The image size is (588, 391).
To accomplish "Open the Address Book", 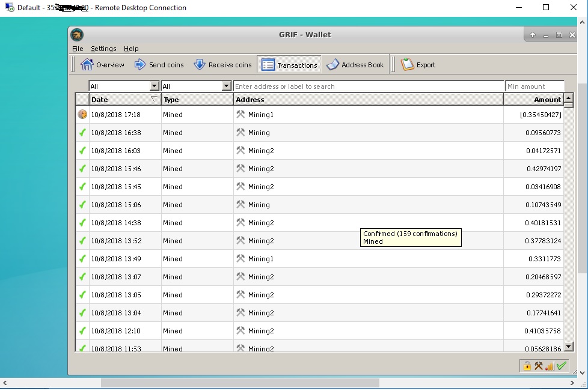I will 355,65.
